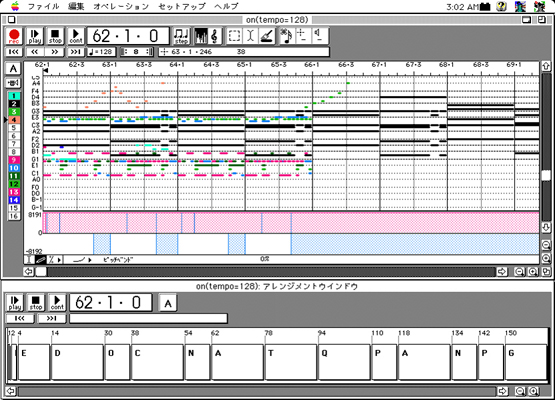Switch to piano roll view
The width and height of the screenshot is (555, 400).
(201, 36)
